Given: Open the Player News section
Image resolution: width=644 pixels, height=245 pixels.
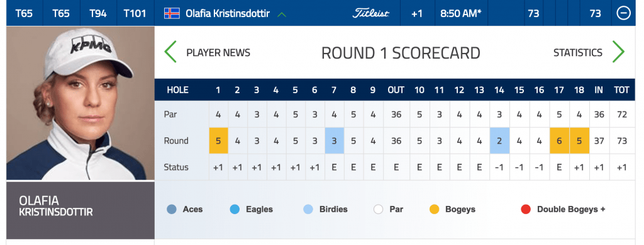Looking at the screenshot, I should click(218, 53).
